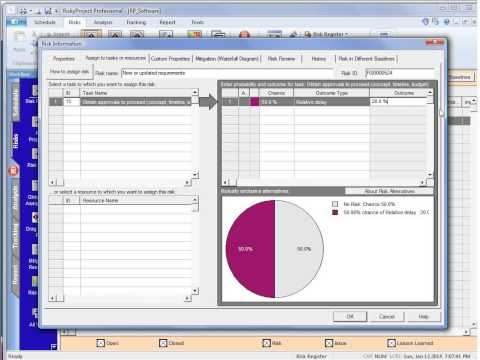Click the Resource Name column header
Viewport: 480px width, 360px height.
coord(136,200)
